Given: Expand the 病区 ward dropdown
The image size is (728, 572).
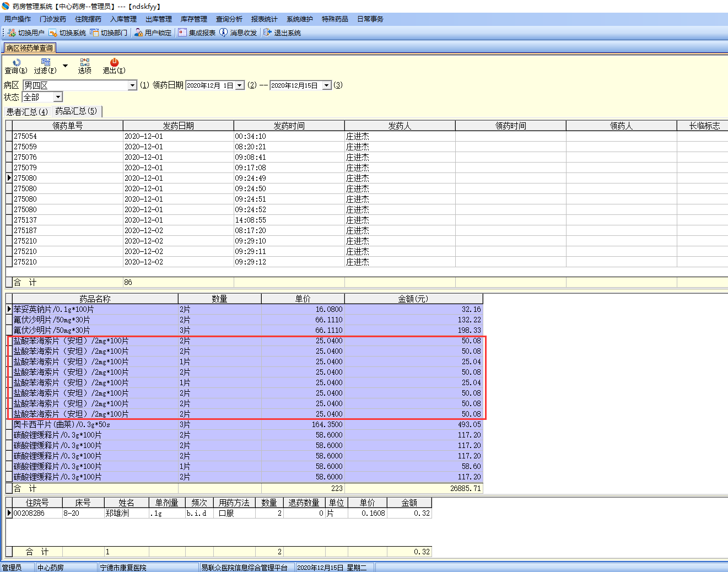Looking at the screenshot, I should point(132,85).
